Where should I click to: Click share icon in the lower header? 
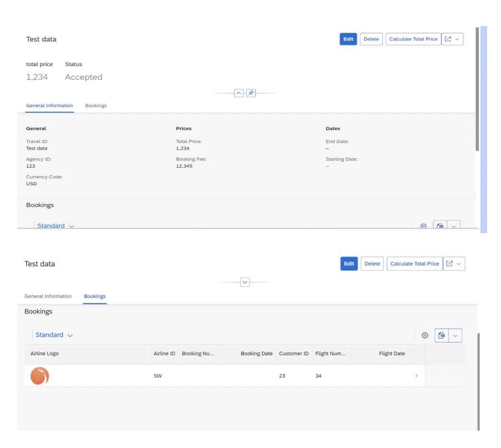tap(449, 263)
